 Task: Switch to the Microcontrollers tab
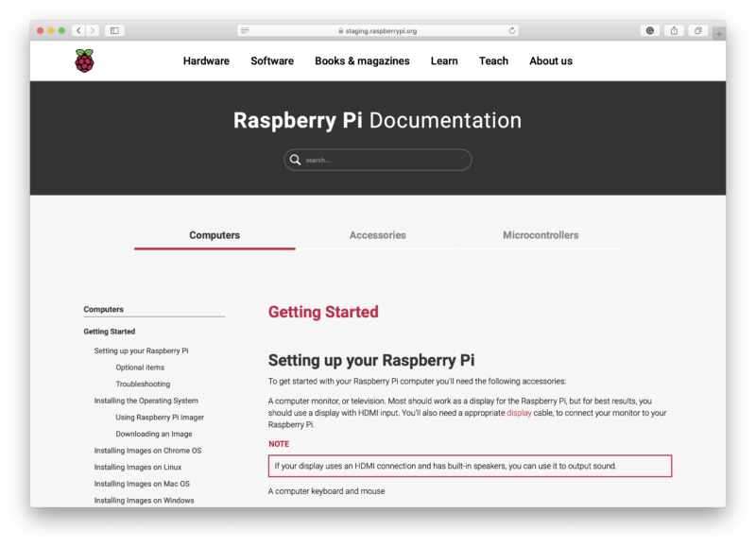click(x=541, y=235)
